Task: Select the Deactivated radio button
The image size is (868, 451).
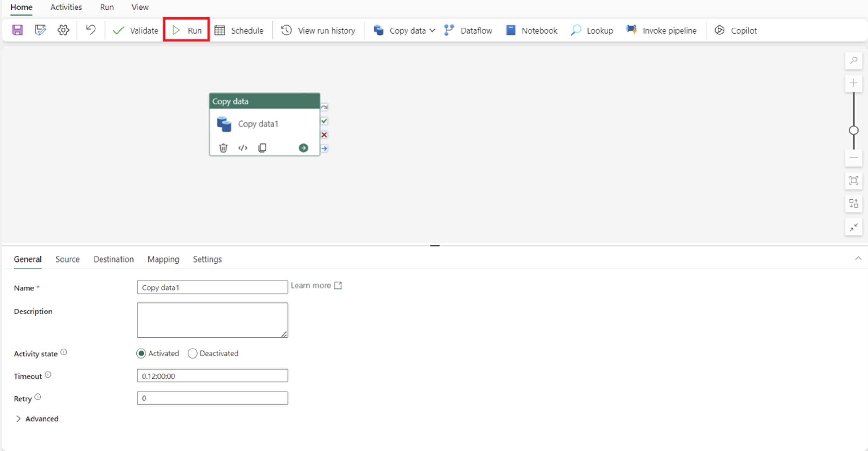Action: (193, 353)
